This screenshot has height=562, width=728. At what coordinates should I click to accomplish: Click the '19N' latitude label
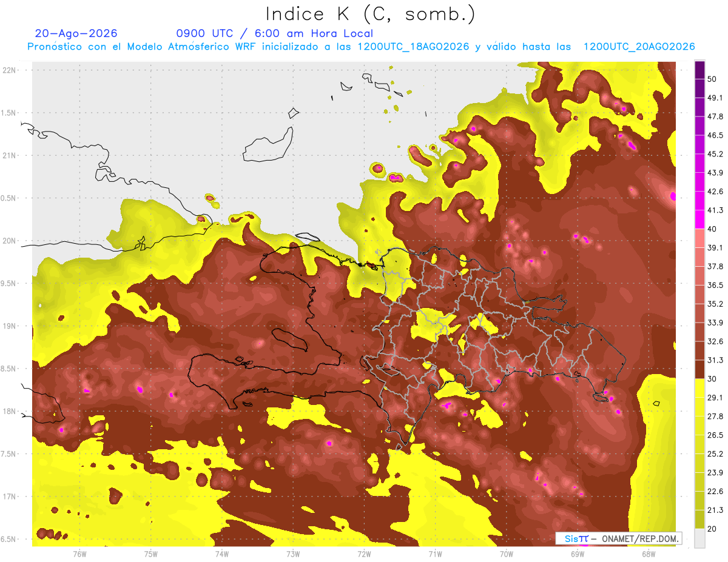point(10,326)
